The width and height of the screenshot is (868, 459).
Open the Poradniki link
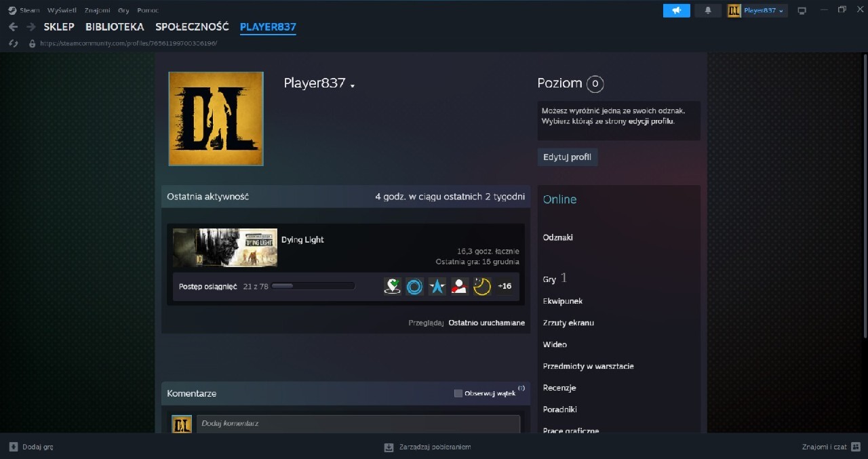[560, 410]
